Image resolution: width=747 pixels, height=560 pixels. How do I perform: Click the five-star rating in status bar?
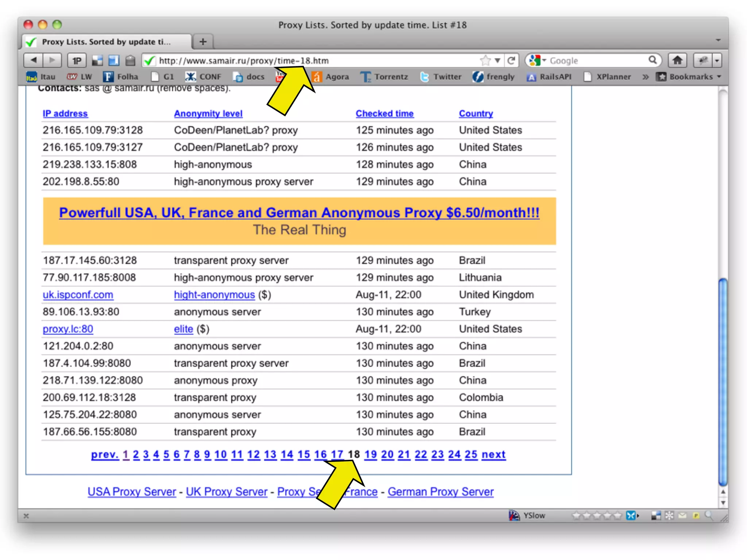coord(596,515)
